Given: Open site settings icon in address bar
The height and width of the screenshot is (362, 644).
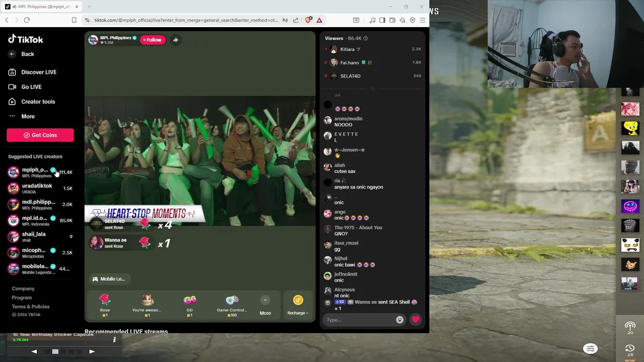Looking at the screenshot, I should [87, 20].
